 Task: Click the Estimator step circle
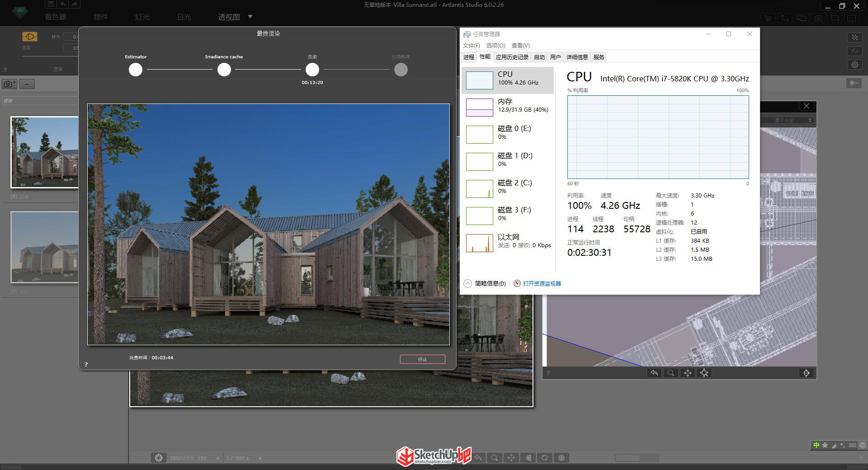point(136,70)
